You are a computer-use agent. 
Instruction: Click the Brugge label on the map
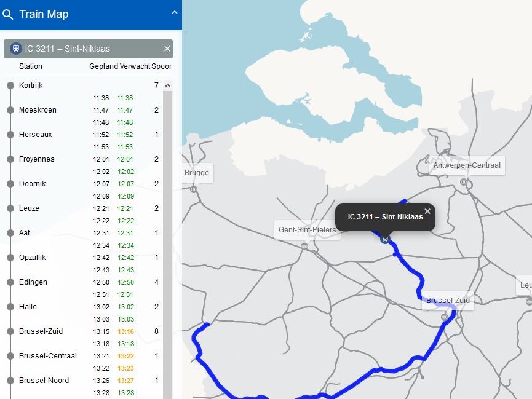[x=196, y=173]
